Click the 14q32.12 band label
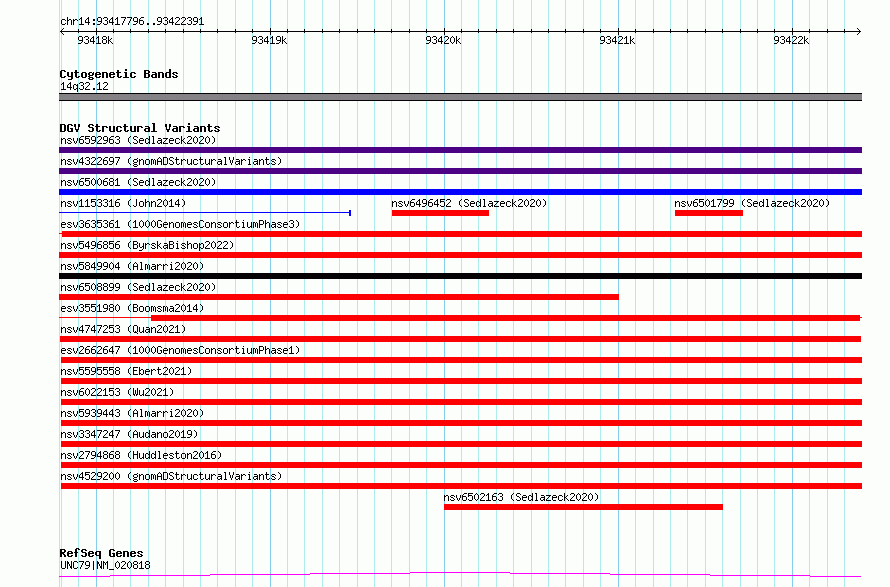This screenshot has width=890, height=587. pos(84,86)
